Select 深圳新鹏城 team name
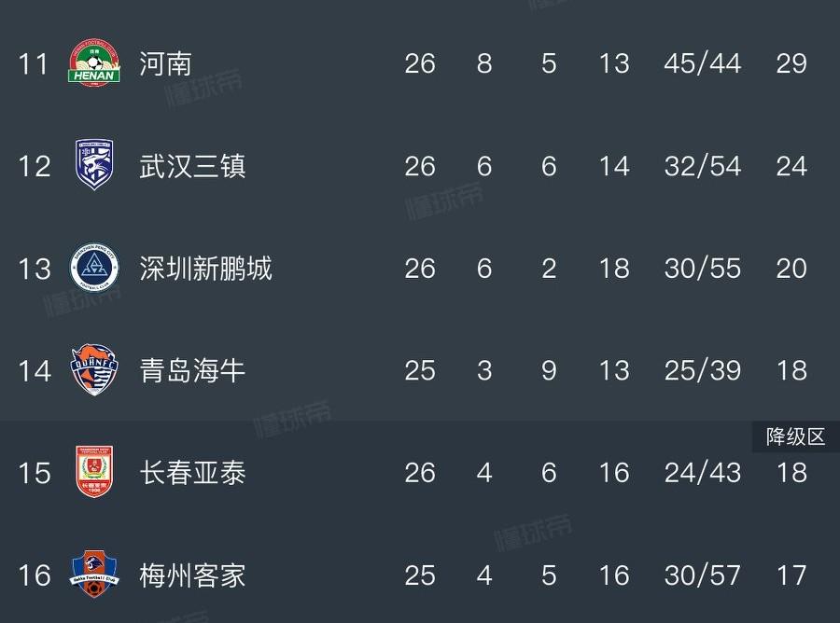This screenshot has height=623, width=840. (x=205, y=269)
